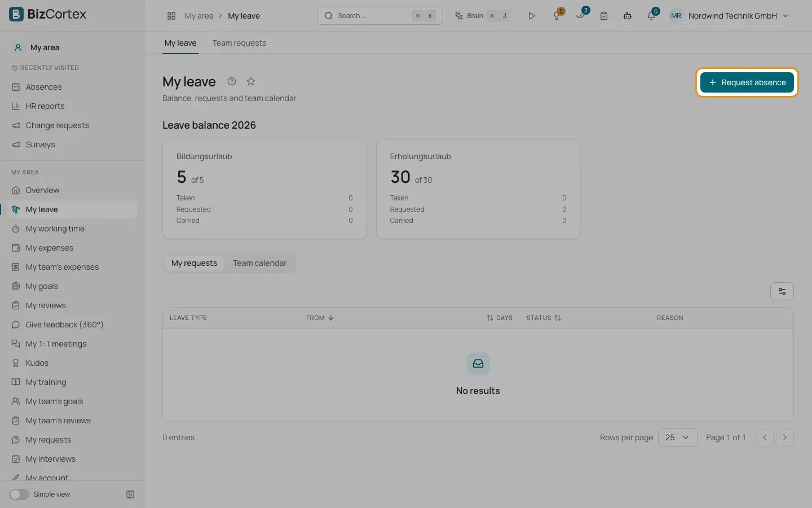The image size is (812, 508).
Task: Go to previous page of results
Action: pyautogui.click(x=764, y=437)
